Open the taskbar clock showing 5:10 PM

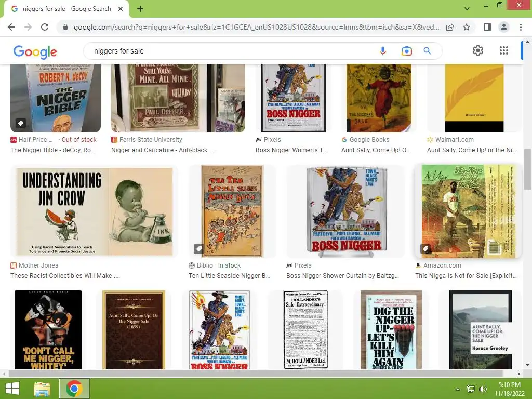click(x=509, y=389)
